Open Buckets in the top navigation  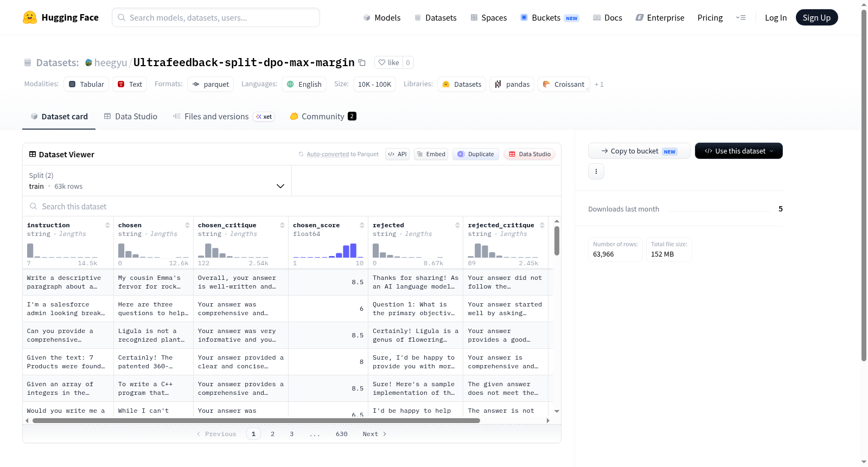550,17
